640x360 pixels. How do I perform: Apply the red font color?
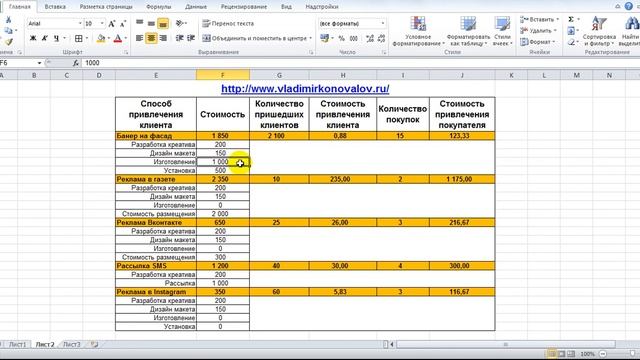click(x=118, y=38)
